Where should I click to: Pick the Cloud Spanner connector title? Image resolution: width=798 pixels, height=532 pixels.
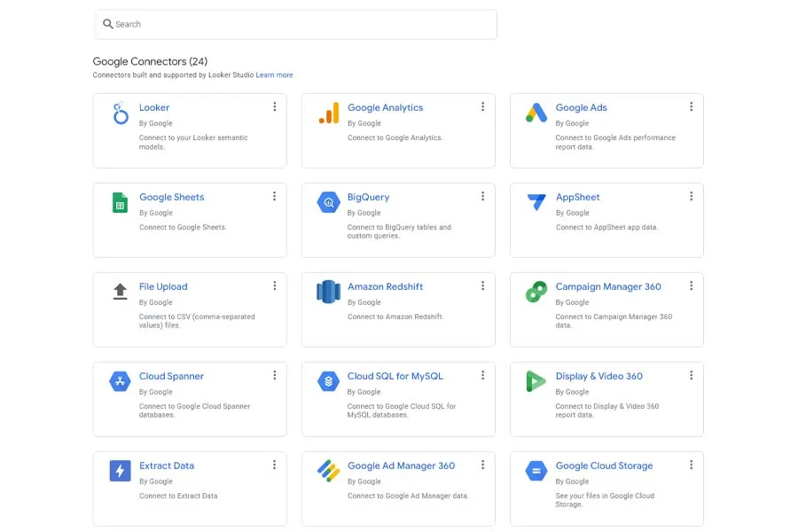(x=171, y=376)
